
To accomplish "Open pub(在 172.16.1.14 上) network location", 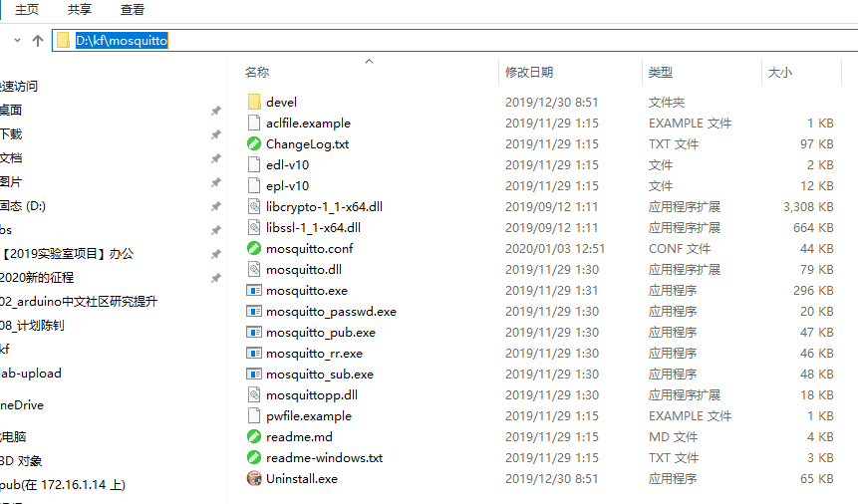I will [x=63, y=485].
